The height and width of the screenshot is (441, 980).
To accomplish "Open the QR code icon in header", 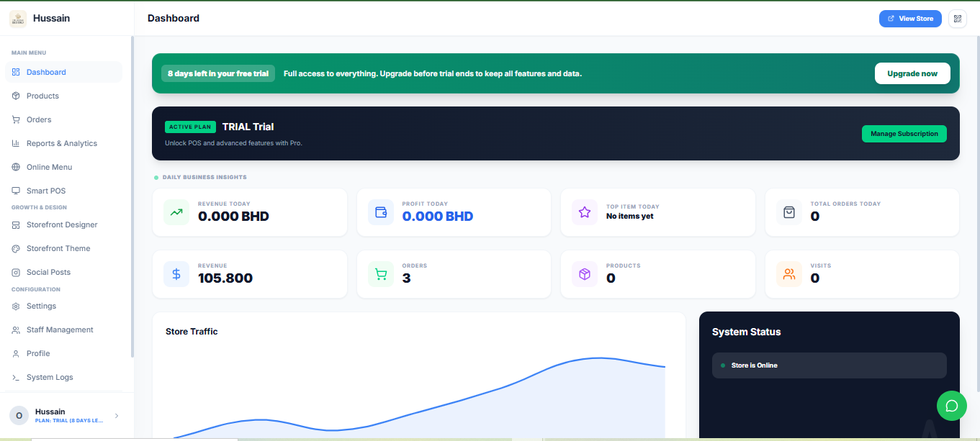I will pyautogui.click(x=958, y=19).
